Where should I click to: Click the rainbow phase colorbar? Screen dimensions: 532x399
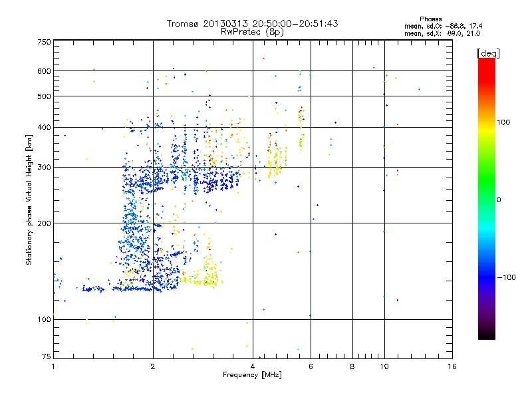coord(487,199)
